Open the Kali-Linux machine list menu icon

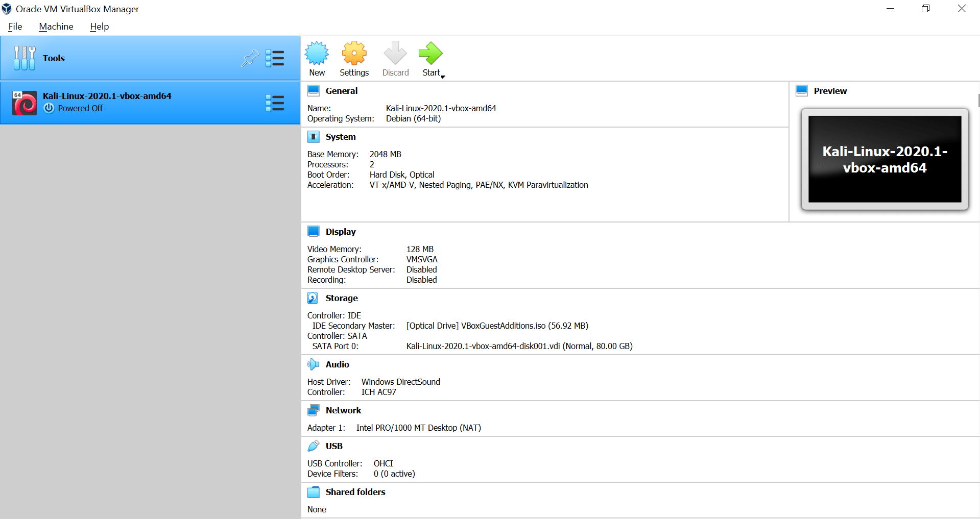(275, 103)
